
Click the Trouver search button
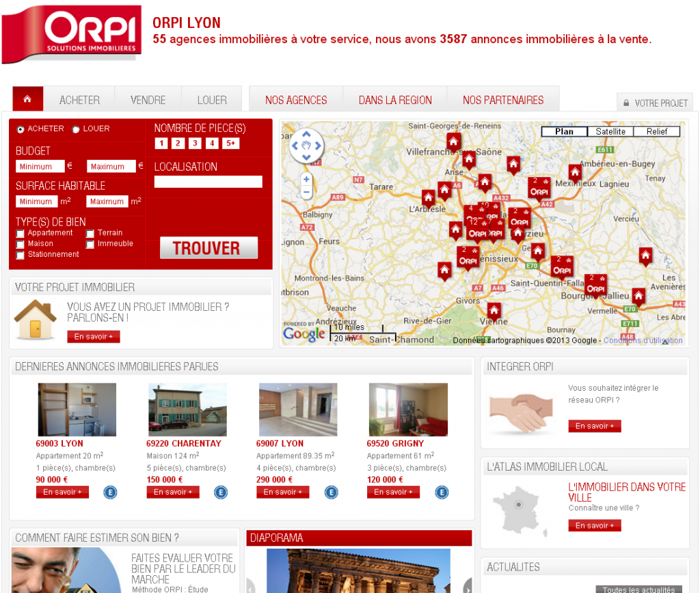pos(209,248)
